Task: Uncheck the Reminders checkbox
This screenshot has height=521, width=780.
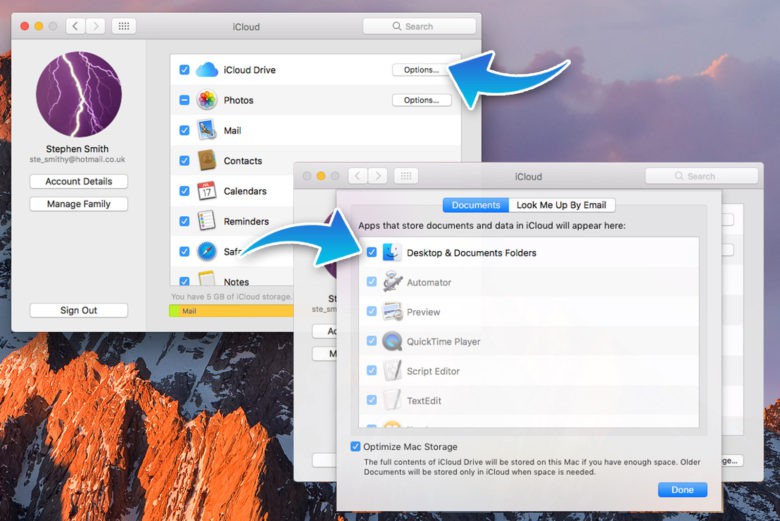Action: [184, 221]
